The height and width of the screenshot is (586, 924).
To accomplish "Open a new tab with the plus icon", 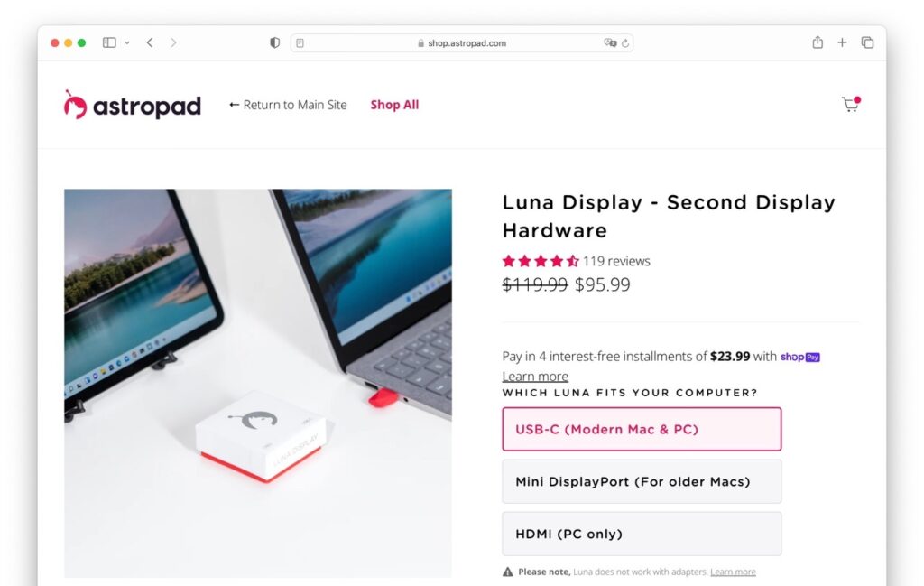I will [x=842, y=42].
